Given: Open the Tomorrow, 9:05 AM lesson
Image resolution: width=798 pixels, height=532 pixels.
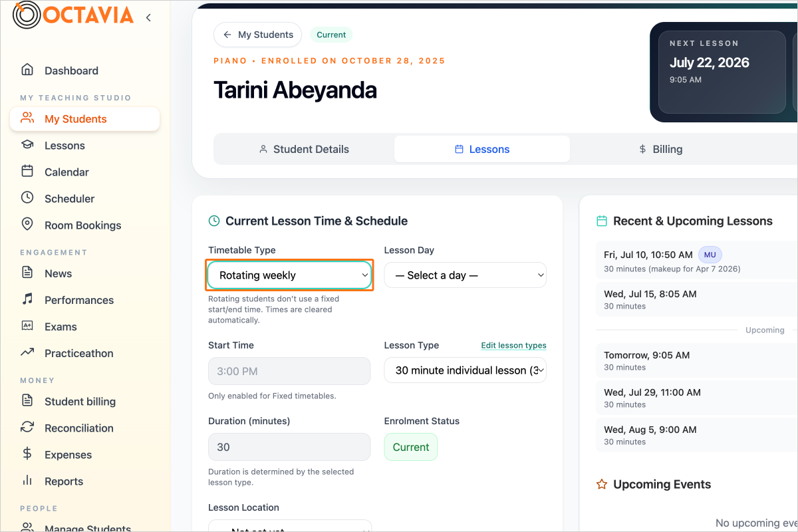Looking at the screenshot, I should (697, 360).
